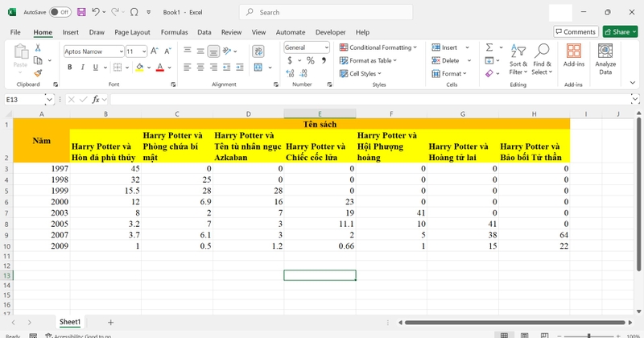This screenshot has width=644, height=338.
Task: Toggle Top Align vertical alignment
Action: [188, 52]
